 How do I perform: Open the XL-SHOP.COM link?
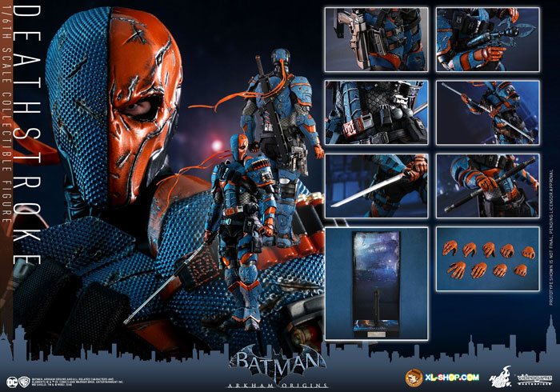click(x=452, y=378)
